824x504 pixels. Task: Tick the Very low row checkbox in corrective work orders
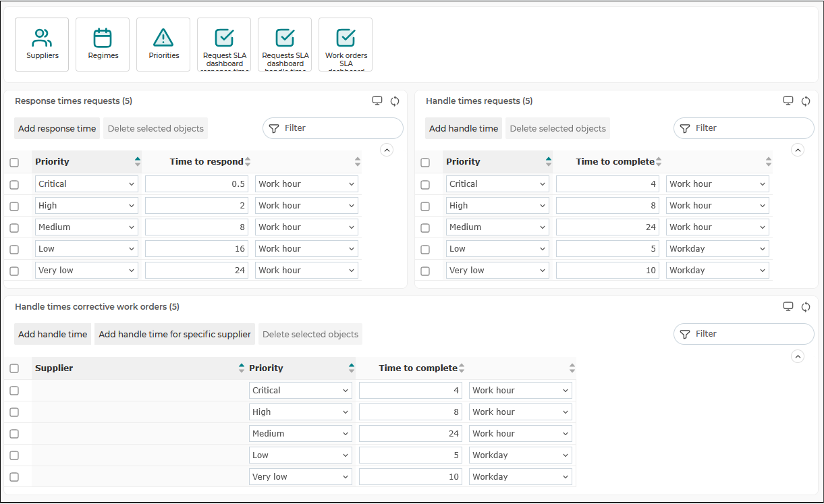pyautogui.click(x=14, y=477)
